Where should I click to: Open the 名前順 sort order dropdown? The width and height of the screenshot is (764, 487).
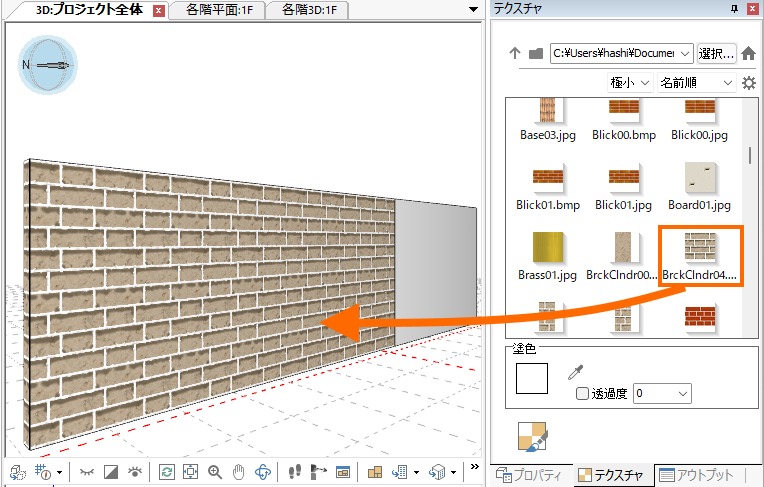[x=696, y=83]
